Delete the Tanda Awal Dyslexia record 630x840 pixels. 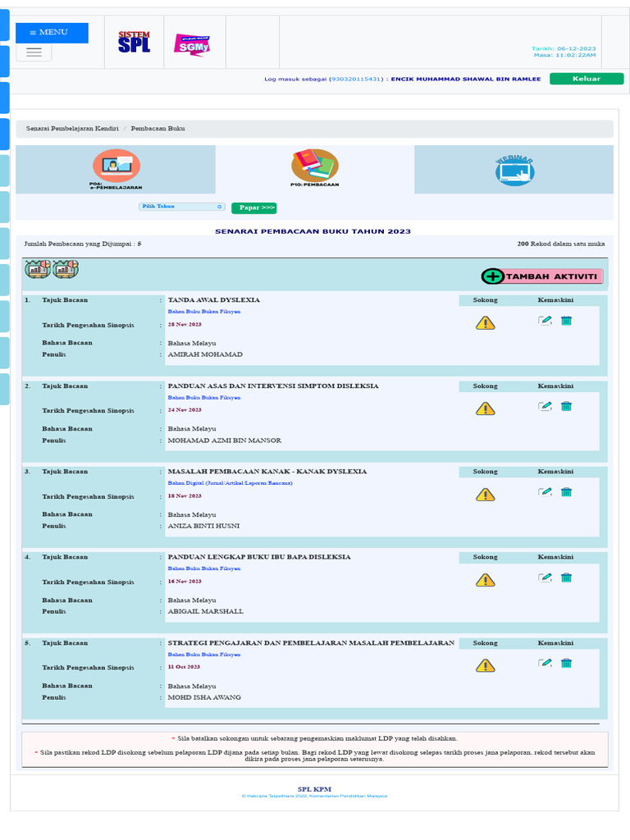[x=566, y=321]
